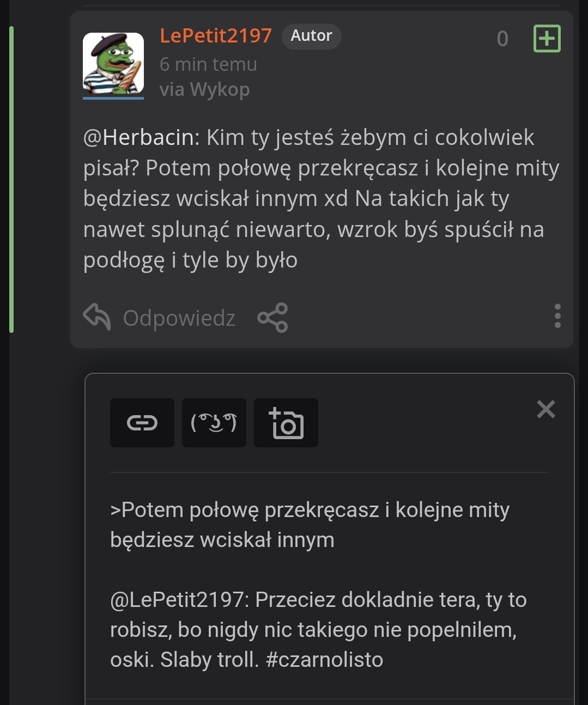Screen dimensions: 588x705
Task: Click the "Autor" badge
Action: click(x=311, y=36)
